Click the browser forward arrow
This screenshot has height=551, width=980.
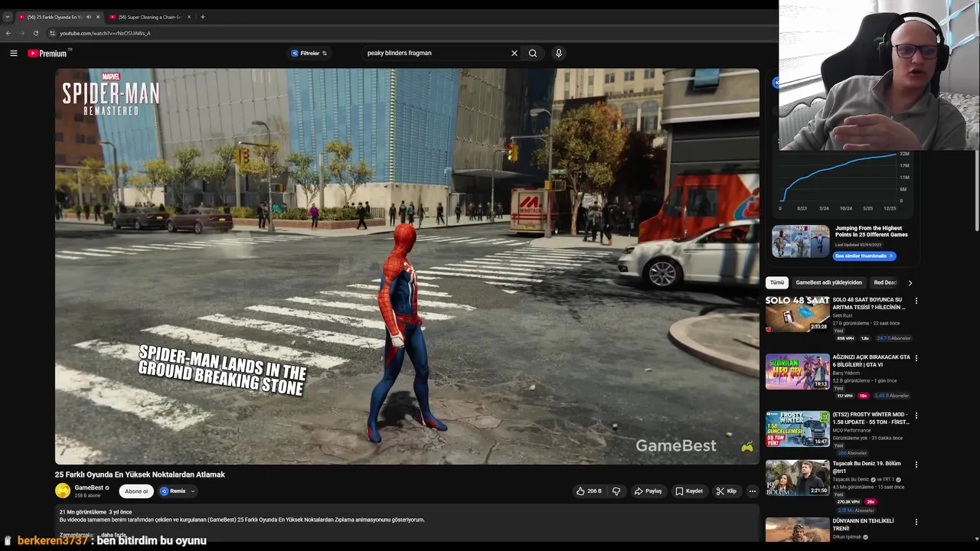[21, 33]
